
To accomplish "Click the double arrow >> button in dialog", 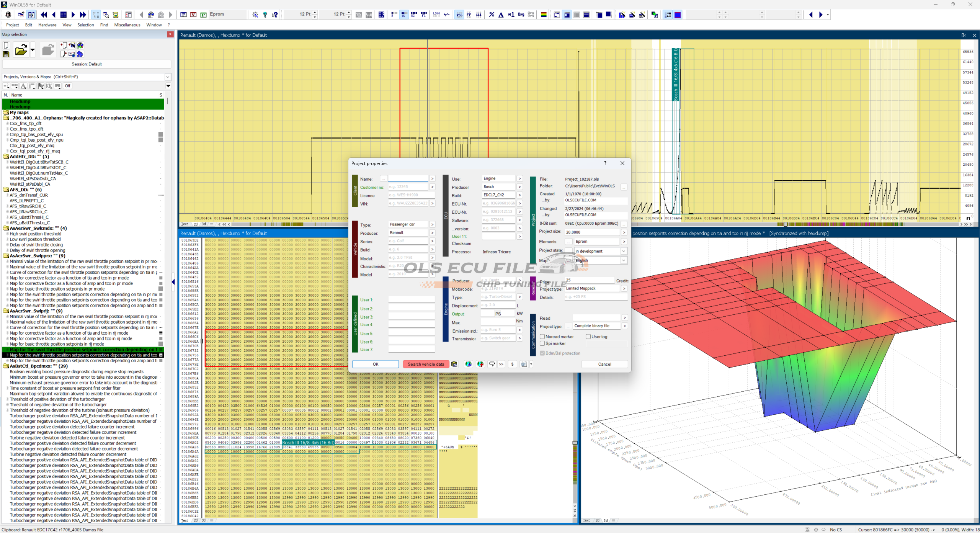I will (x=501, y=364).
